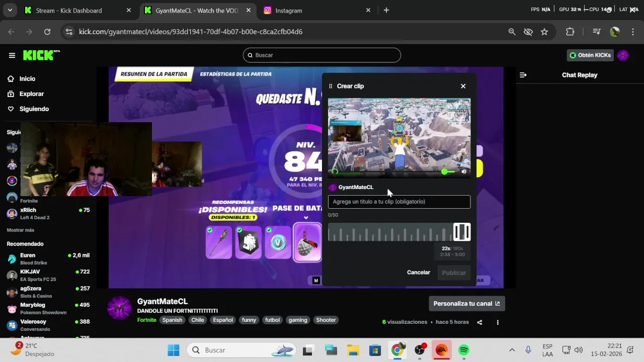Open File Explorer from the taskbar
Screen dimensions: 644x362
(x=353, y=350)
